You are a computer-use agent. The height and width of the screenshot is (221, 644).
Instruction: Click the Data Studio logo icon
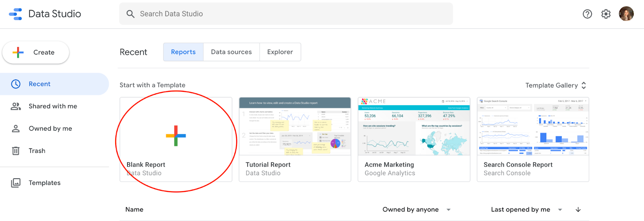(x=16, y=14)
